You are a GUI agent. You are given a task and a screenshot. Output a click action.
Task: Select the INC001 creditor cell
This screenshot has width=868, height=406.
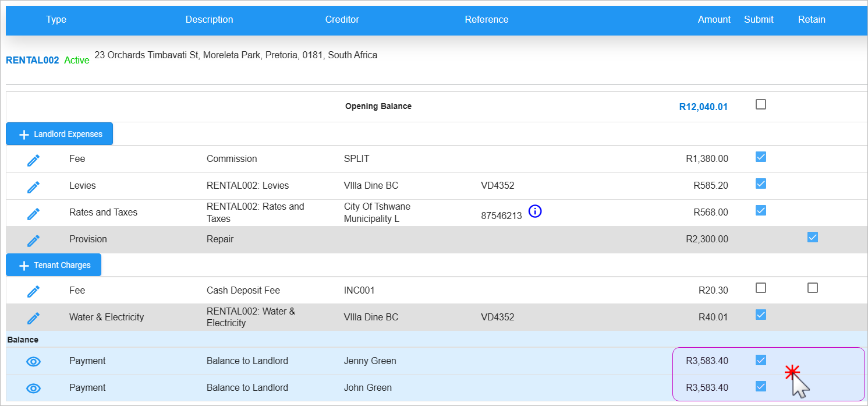coord(359,291)
